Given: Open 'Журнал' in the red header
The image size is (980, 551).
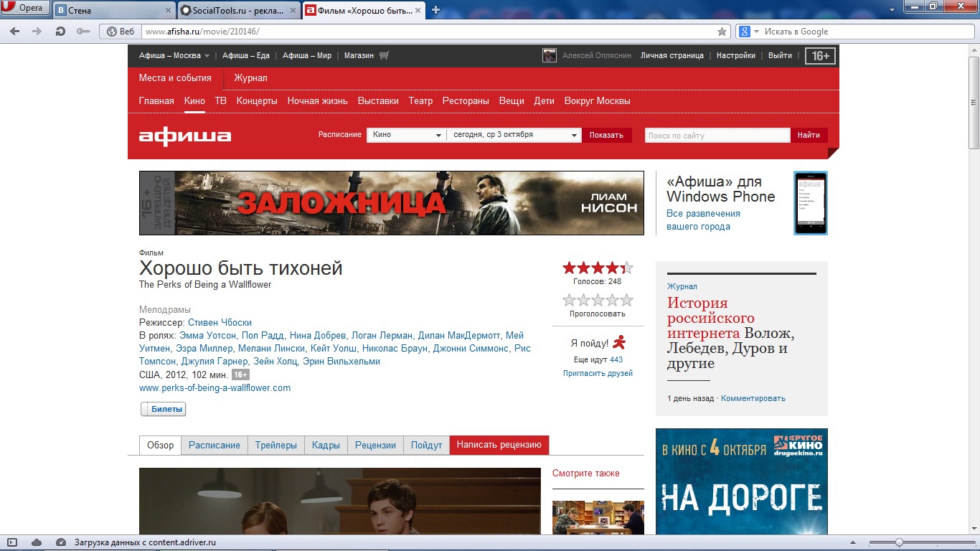Looking at the screenshot, I should pyautogui.click(x=250, y=77).
